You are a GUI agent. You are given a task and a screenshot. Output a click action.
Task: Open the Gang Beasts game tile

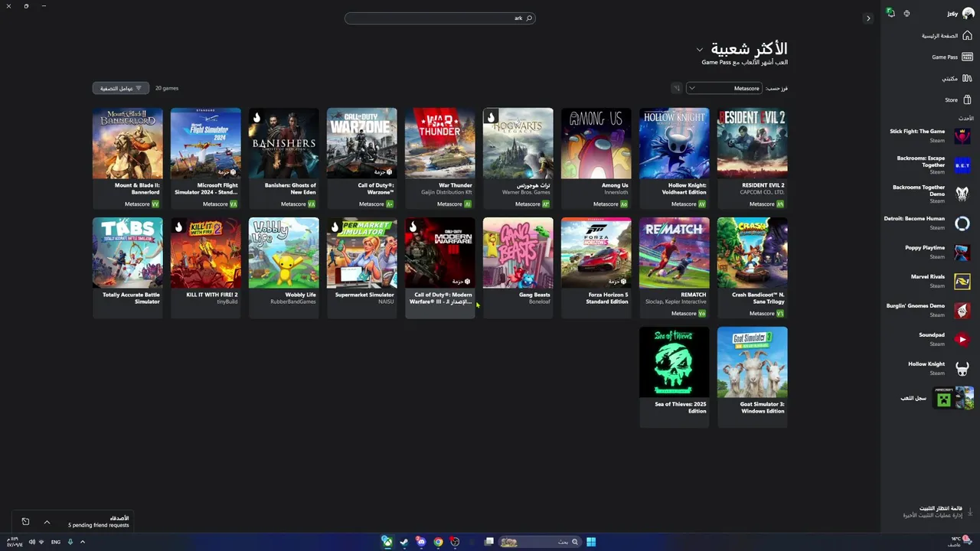[x=518, y=267]
